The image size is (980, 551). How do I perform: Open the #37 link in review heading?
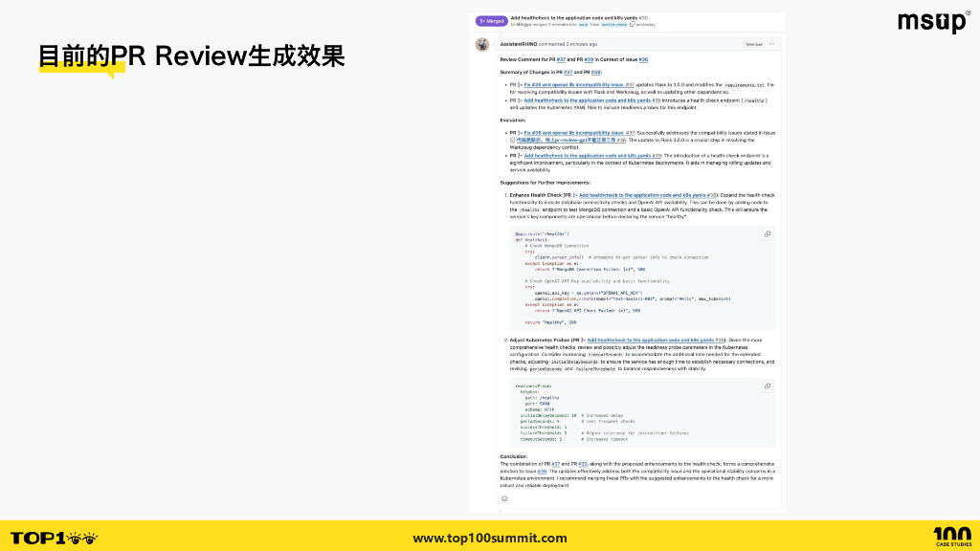(x=561, y=59)
